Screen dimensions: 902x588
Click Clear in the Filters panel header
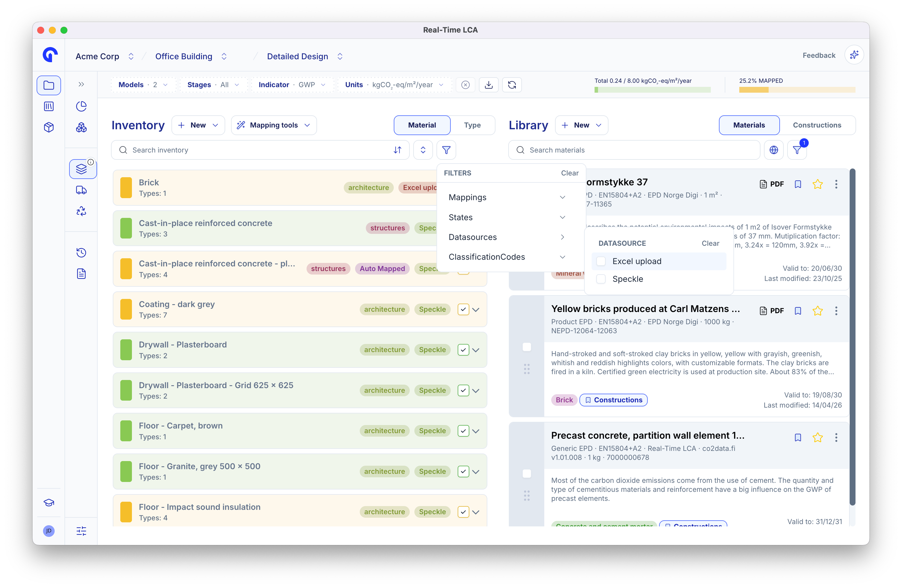[x=569, y=173]
